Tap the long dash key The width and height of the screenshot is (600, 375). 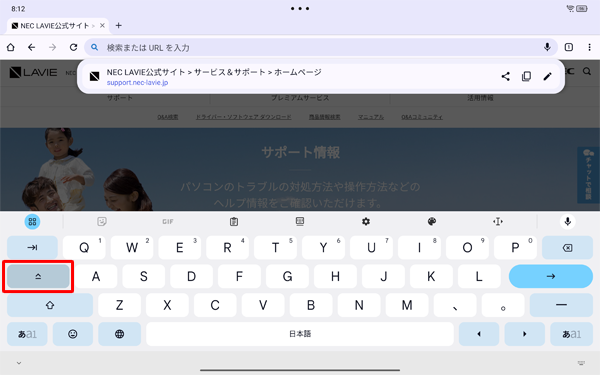(x=561, y=305)
